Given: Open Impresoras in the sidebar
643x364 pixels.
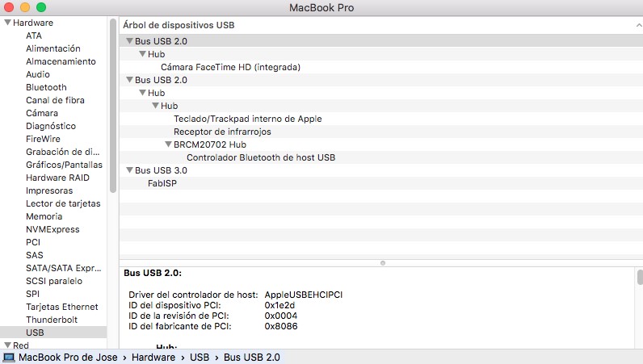Looking at the screenshot, I should pos(49,190).
